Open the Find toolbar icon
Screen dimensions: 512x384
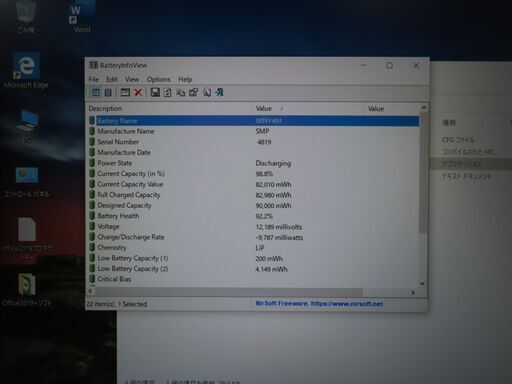[x=206, y=92]
